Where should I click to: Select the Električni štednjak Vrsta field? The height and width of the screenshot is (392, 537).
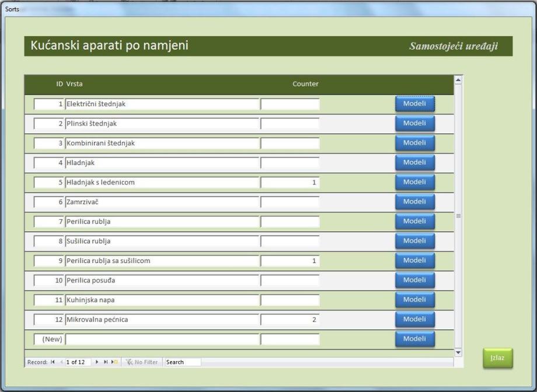[162, 104]
